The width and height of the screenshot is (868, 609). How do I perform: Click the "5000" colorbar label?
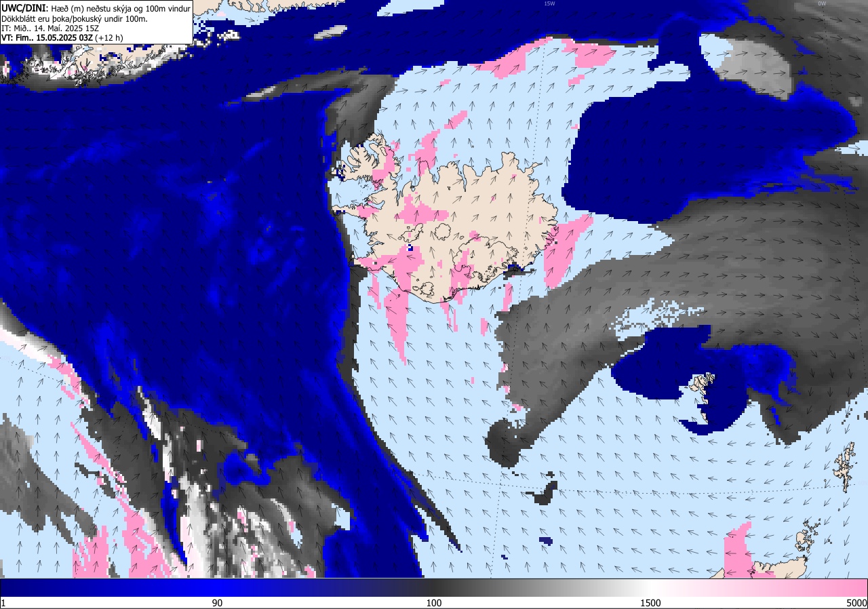(x=856, y=603)
